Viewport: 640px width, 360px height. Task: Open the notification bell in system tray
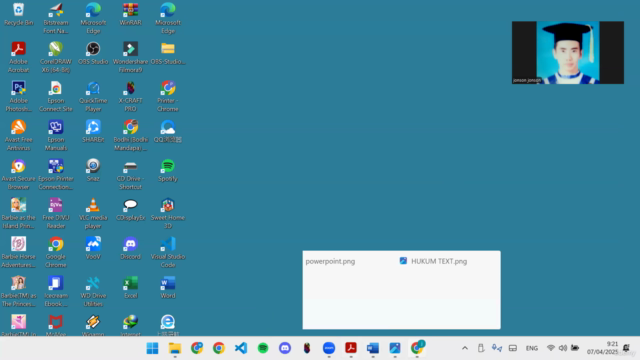(627, 348)
